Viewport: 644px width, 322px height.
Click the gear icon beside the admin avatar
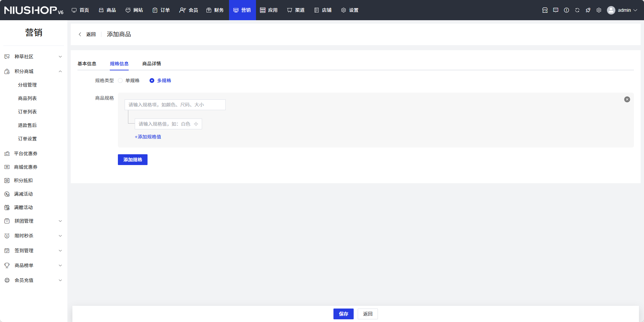point(599,10)
